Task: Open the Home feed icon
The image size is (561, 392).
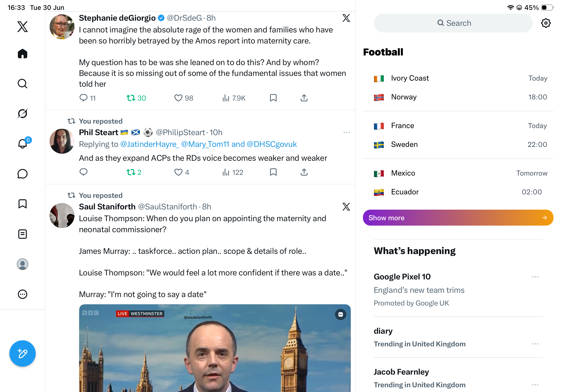Action: tap(23, 54)
